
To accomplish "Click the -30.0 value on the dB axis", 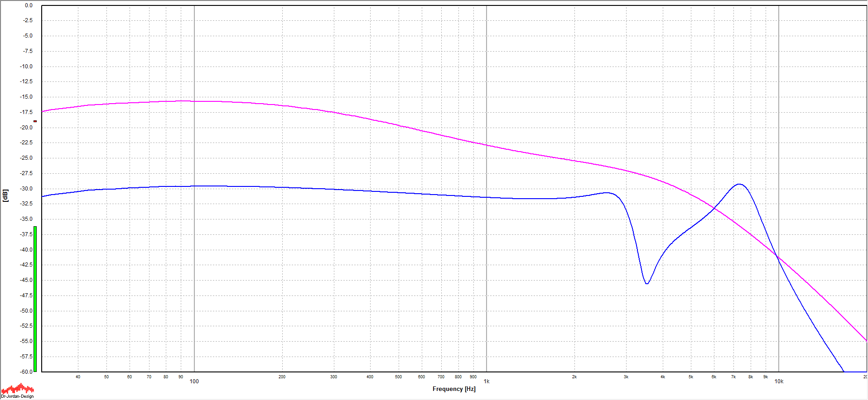I will pyautogui.click(x=27, y=189).
